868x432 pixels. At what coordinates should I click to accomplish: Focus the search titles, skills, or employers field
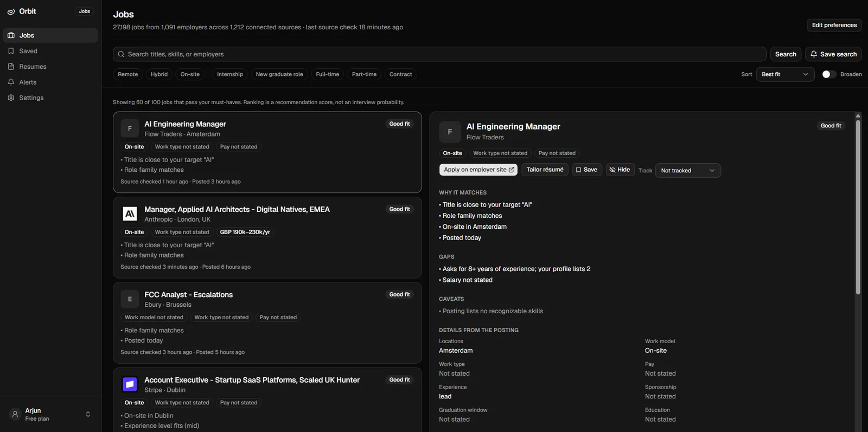(x=439, y=54)
